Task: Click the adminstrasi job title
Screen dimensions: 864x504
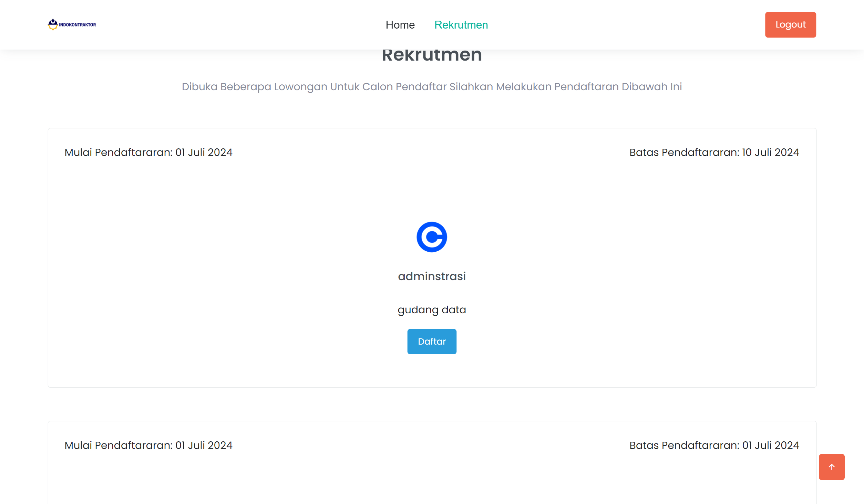Action: (432, 276)
